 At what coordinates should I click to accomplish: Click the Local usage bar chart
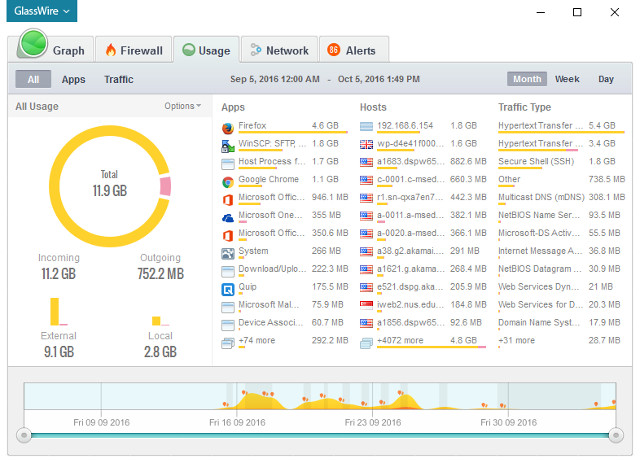[160, 321]
